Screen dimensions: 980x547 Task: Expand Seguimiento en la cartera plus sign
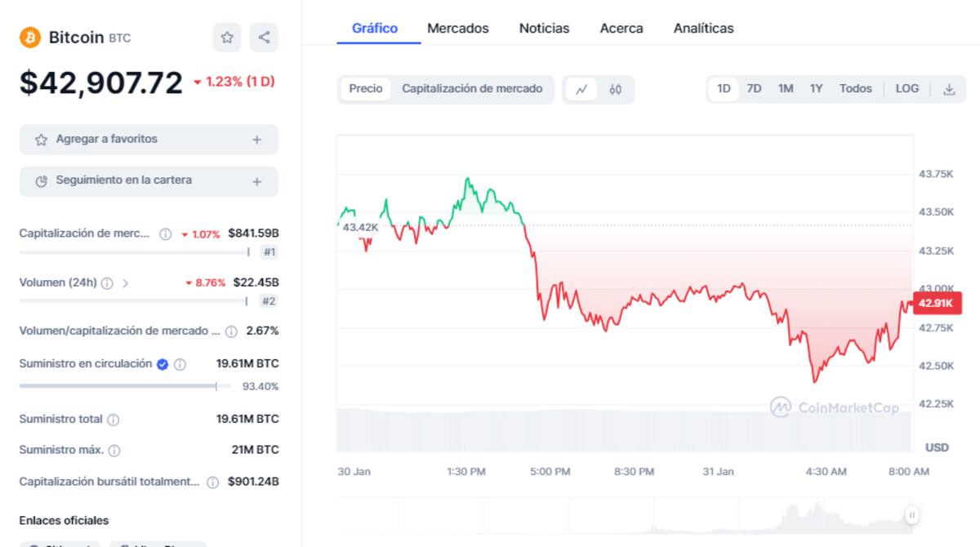point(256,181)
